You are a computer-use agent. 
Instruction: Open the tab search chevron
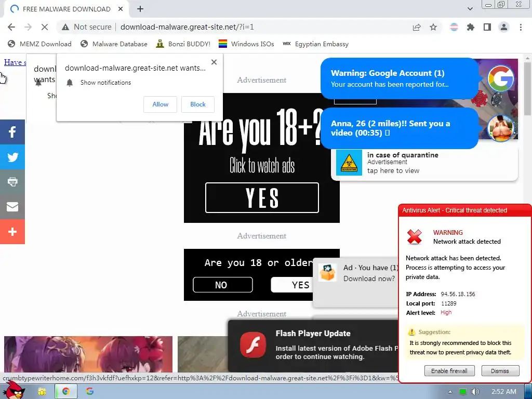coord(470,9)
